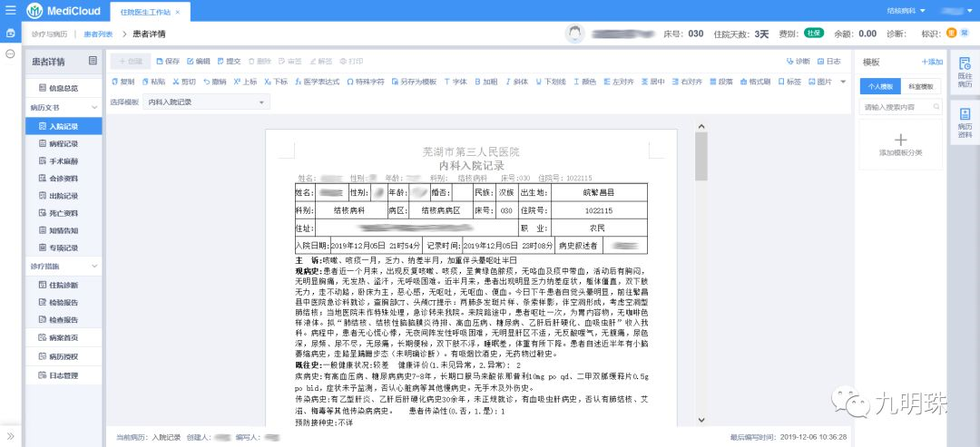Open 死亡资料 in the sidebar

(x=64, y=213)
